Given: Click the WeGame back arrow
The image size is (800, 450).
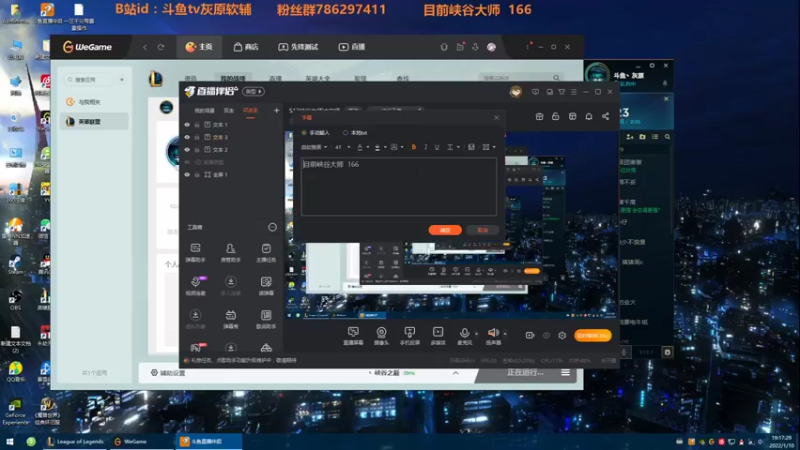Looking at the screenshot, I should [145, 47].
